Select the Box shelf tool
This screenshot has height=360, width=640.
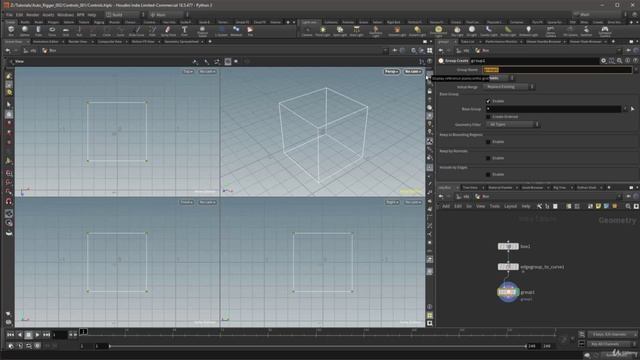(x=11, y=31)
